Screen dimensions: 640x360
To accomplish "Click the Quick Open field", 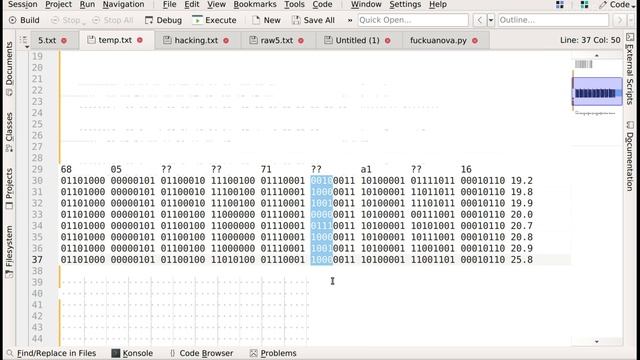I will (x=413, y=20).
